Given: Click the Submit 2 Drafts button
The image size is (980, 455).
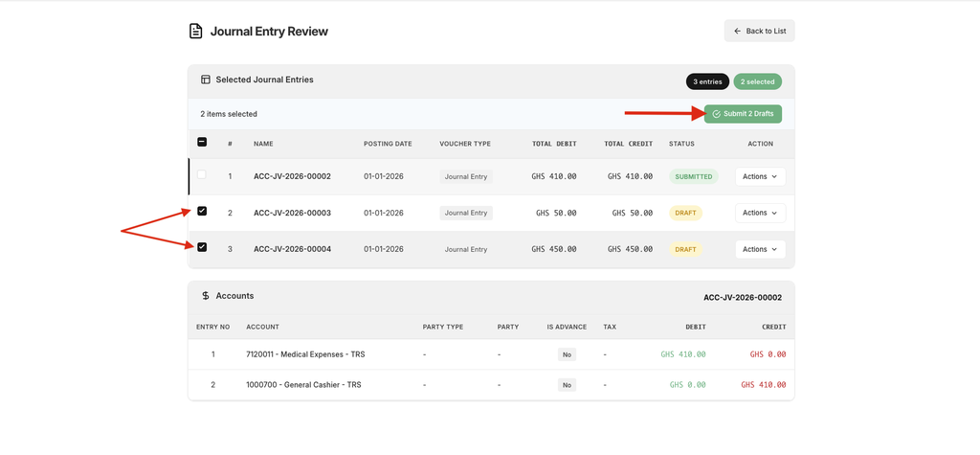Looking at the screenshot, I should [x=743, y=114].
